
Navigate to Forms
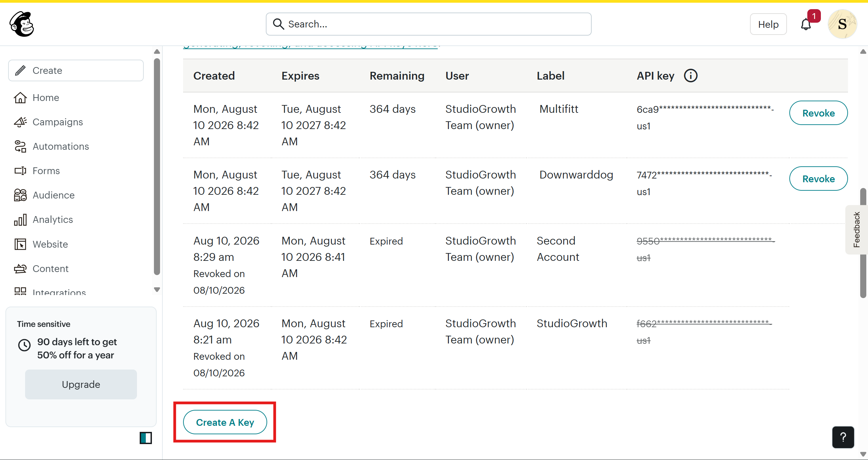point(46,171)
